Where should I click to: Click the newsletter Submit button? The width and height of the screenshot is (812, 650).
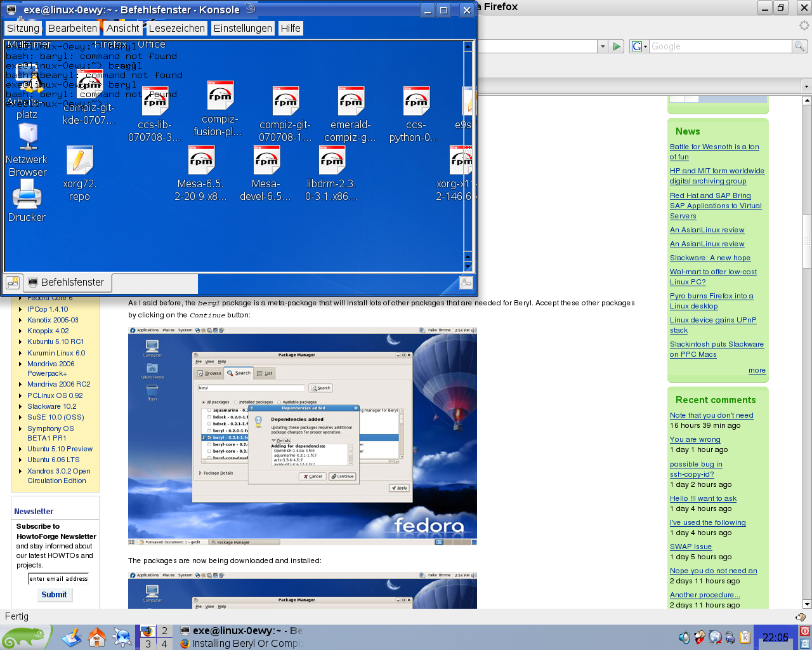[54, 595]
